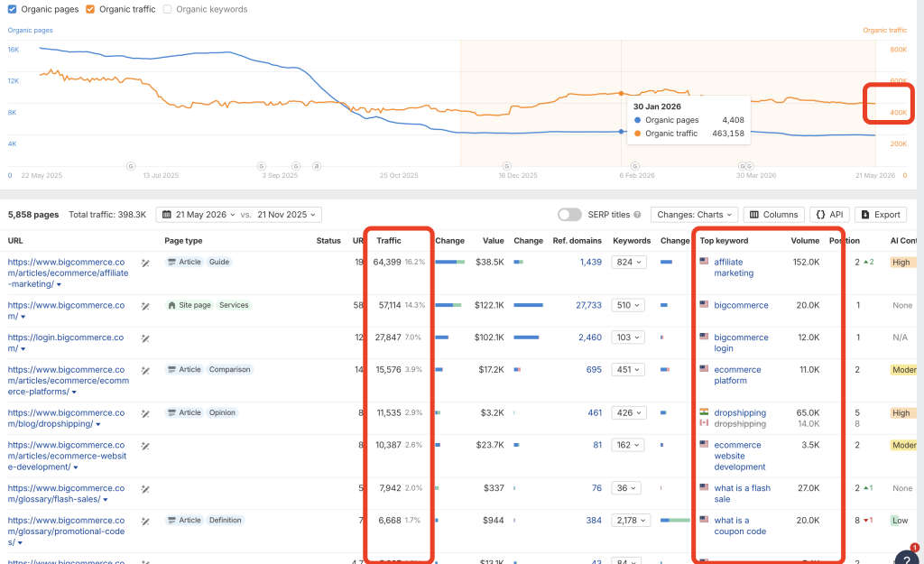Expand the 426 keywords dropdown

tap(628, 412)
